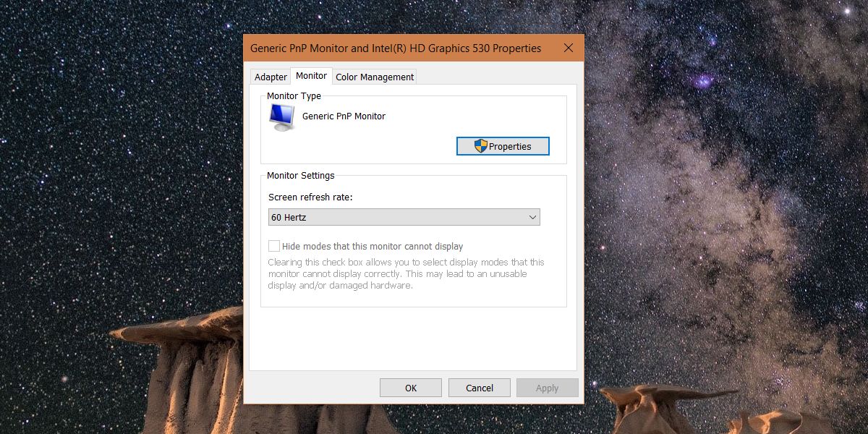Select the Monitor tab
Screen dimensions: 868x434
(311, 76)
